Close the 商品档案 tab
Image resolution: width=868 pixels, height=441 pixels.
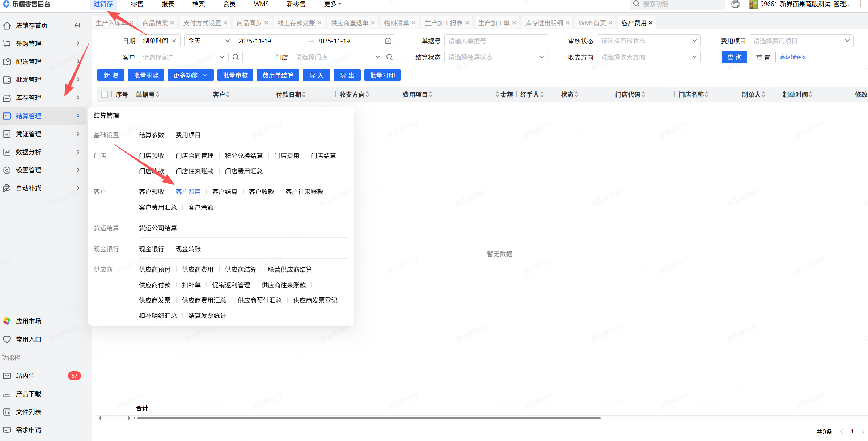pyautogui.click(x=172, y=23)
